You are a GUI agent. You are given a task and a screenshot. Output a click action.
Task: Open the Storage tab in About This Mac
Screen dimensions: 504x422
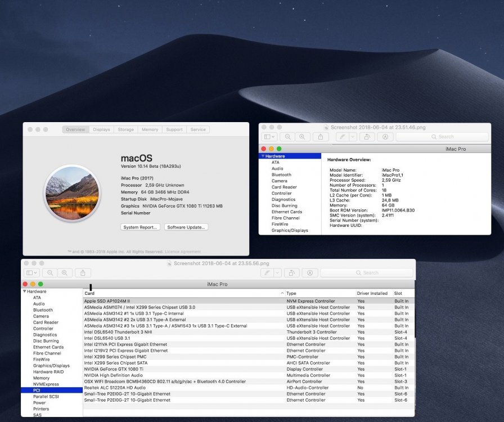click(125, 129)
